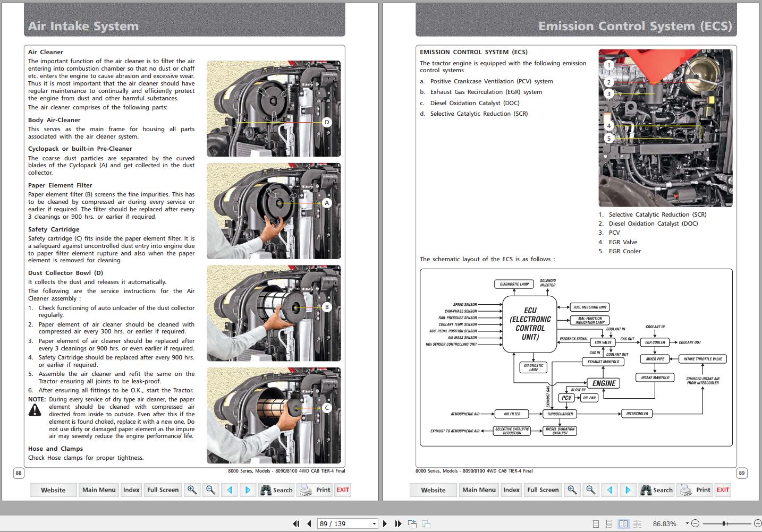Open the zoom percentage dropdown arrow
This screenshot has width=762, height=532.
(687, 524)
